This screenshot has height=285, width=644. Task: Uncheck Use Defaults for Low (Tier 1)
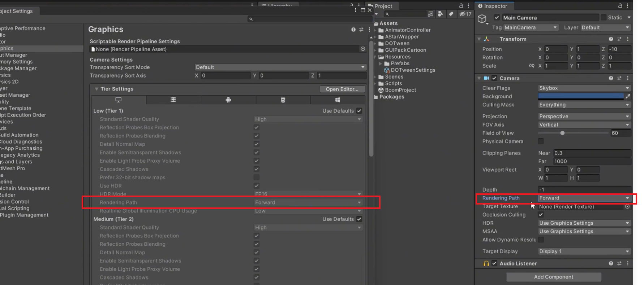pyautogui.click(x=359, y=111)
